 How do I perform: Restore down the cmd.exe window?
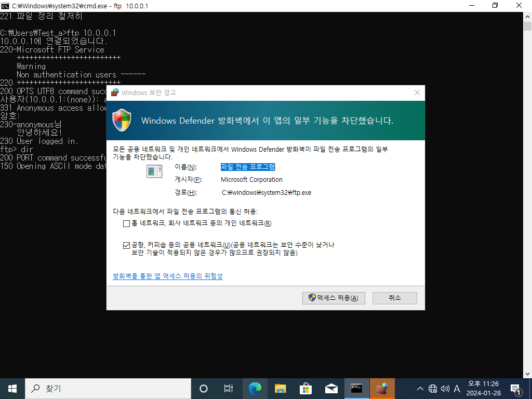(495, 6)
